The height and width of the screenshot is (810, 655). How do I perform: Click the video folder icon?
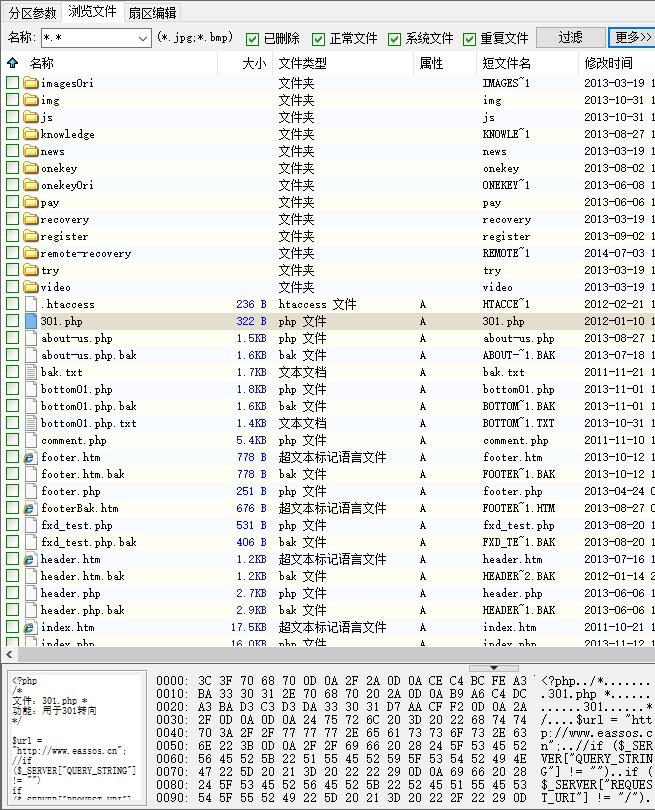click(x=31, y=287)
